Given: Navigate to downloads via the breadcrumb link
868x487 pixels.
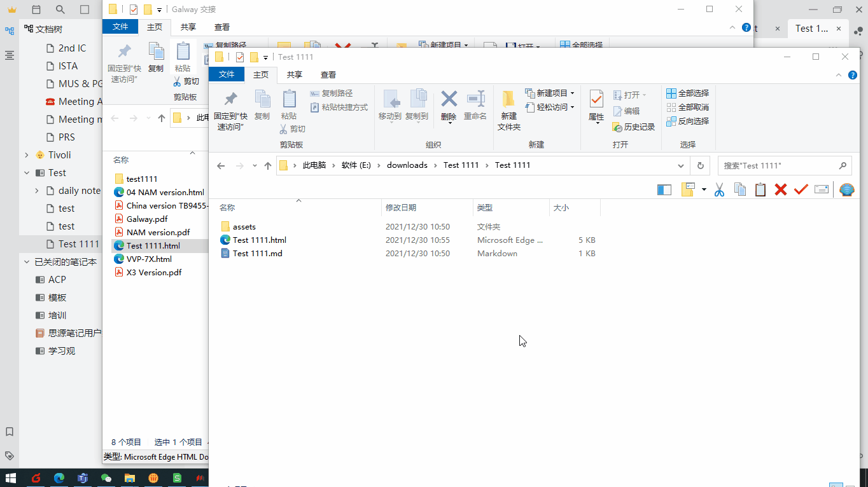Looking at the screenshot, I should pos(407,165).
